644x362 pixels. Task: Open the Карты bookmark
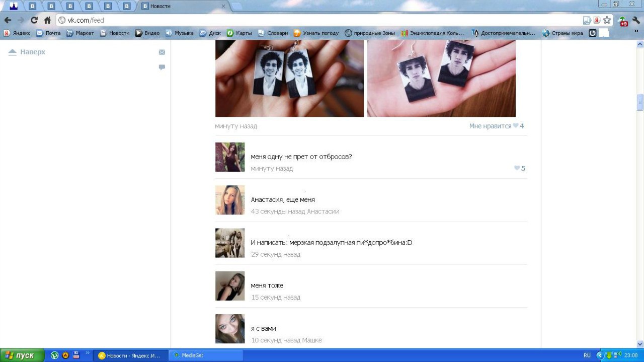(x=239, y=33)
